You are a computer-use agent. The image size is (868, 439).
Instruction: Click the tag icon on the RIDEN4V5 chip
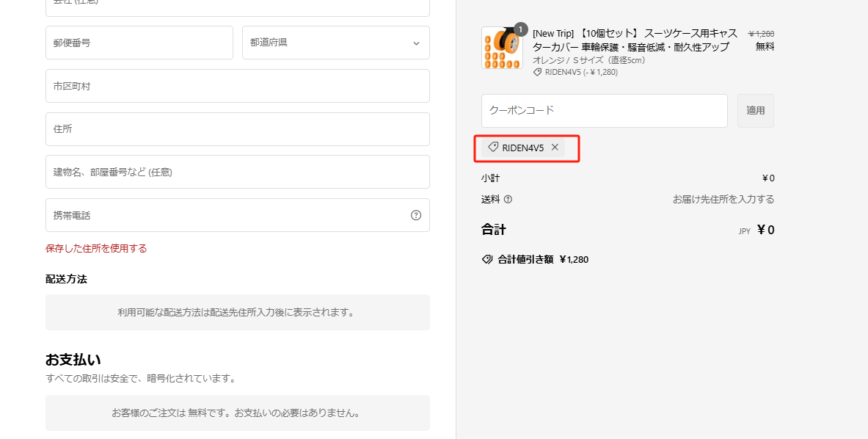[x=493, y=148]
